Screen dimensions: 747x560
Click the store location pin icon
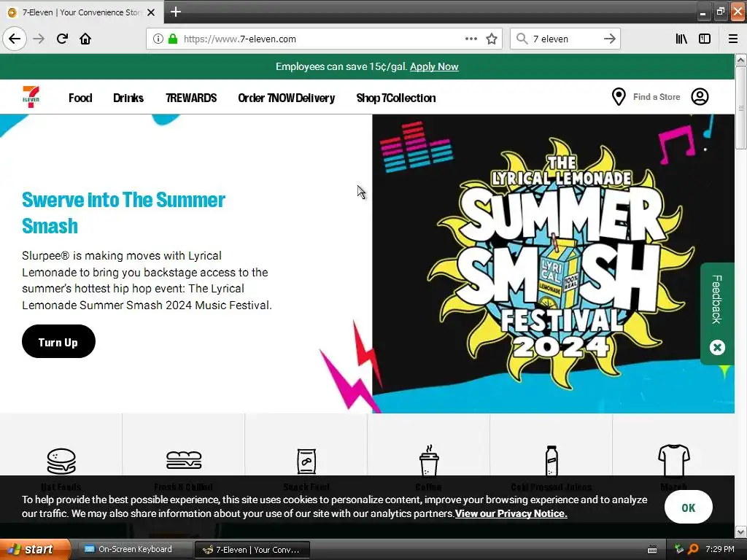[619, 97]
